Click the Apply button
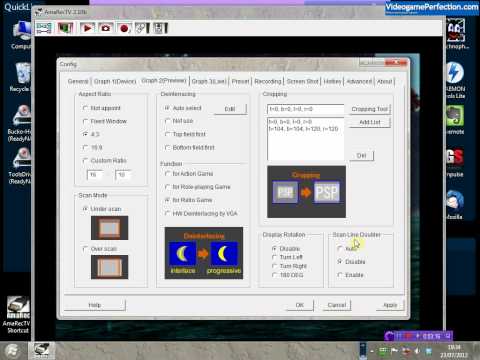 [390, 305]
